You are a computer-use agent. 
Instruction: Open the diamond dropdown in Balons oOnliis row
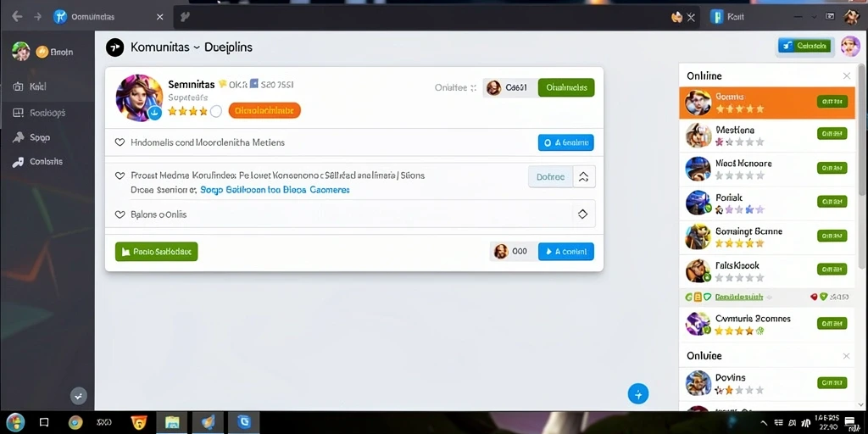click(582, 214)
